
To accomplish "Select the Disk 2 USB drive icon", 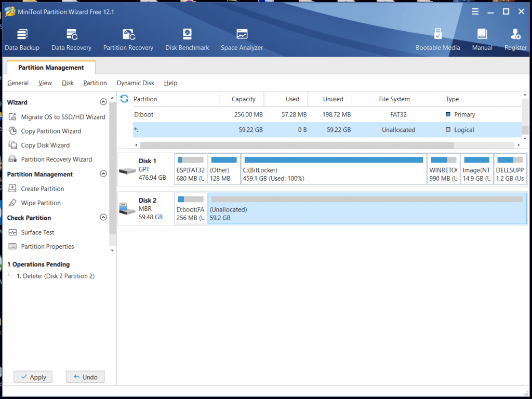I will (x=128, y=209).
